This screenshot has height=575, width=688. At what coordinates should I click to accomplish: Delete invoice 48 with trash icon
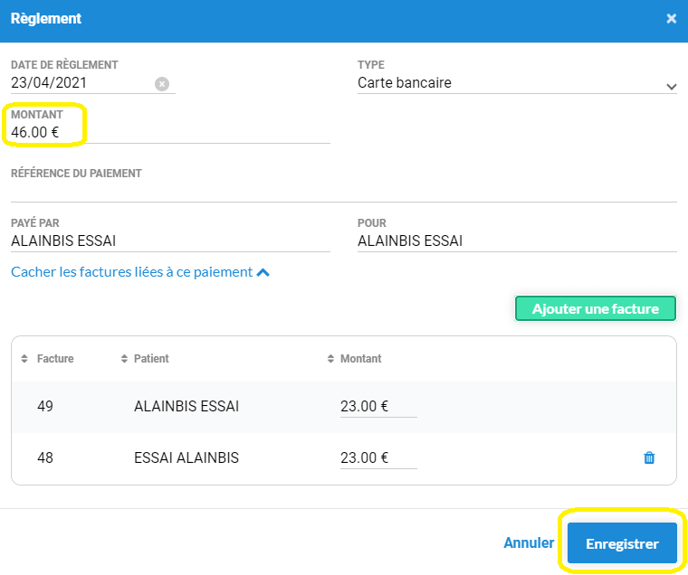(x=649, y=458)
